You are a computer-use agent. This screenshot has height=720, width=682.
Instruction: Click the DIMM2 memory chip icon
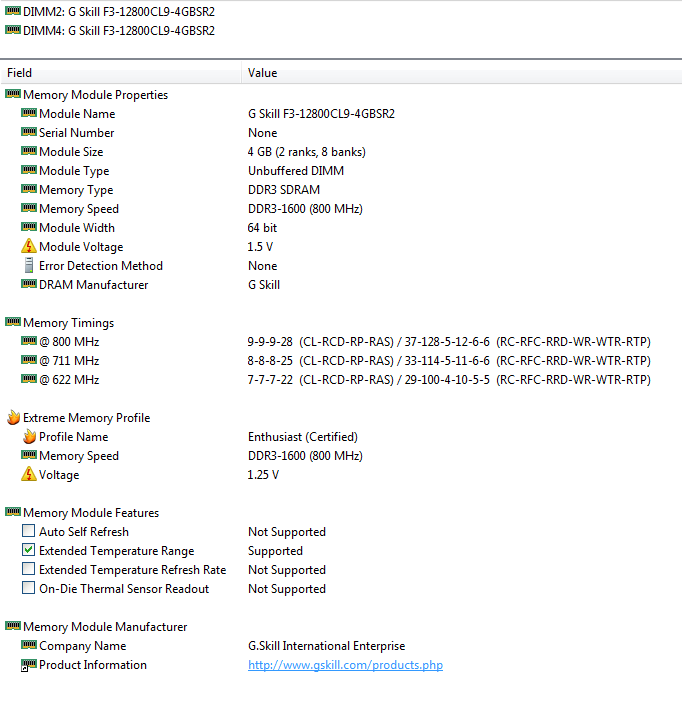tap(13, 11)
